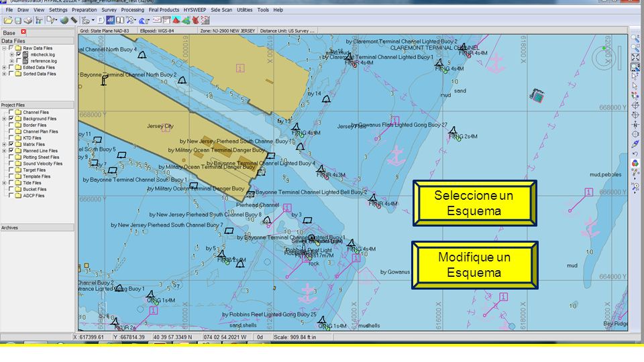
Task: Click the hardware tools icon in top toolbar
Action: [39, 20]
